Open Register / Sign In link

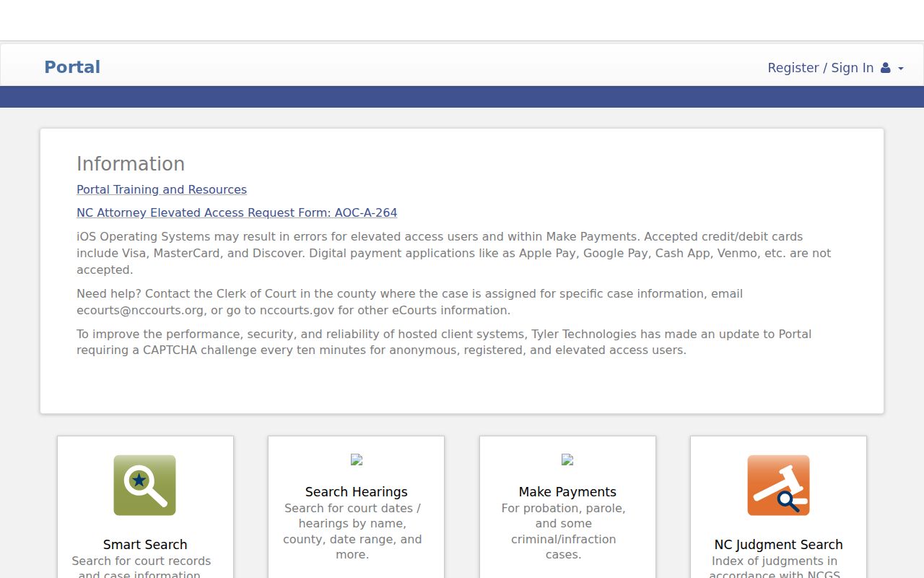click(x=820, y=68)
